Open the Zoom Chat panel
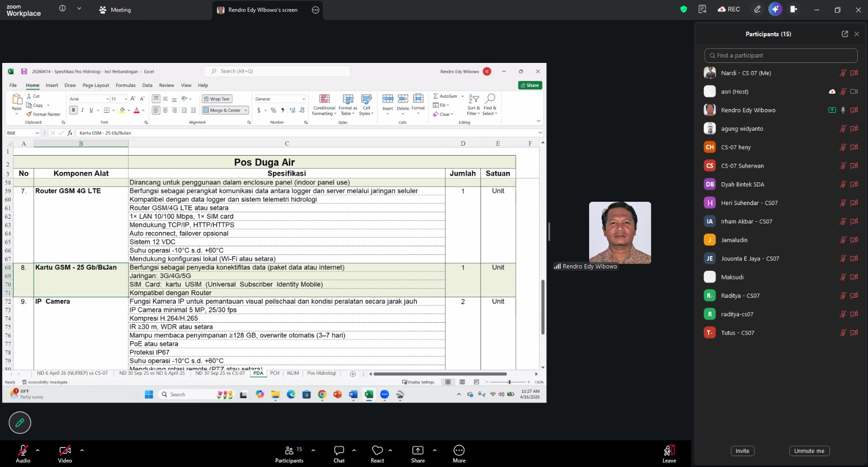Viewport: 868px width, 467px height. point(339,454)
